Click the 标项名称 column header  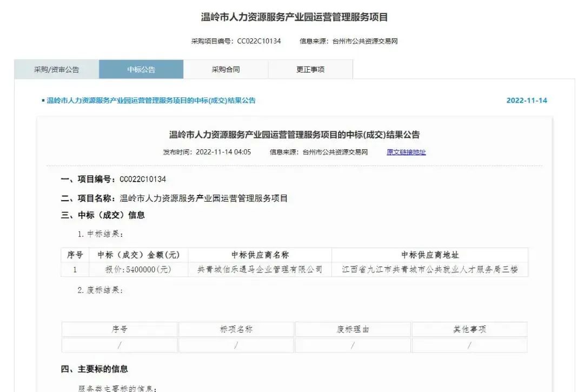tap(236, 329)
